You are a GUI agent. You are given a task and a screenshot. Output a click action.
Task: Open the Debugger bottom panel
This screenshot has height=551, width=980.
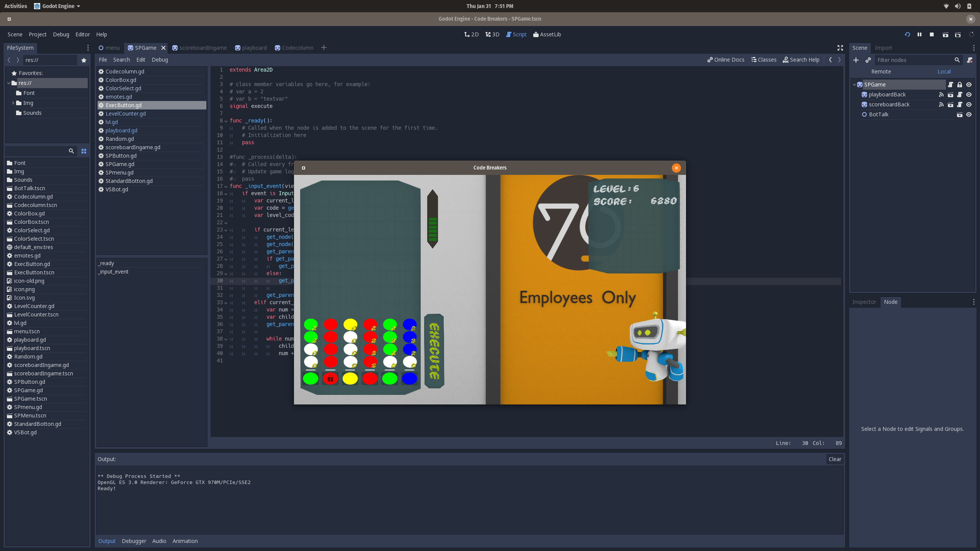point(134,541)
